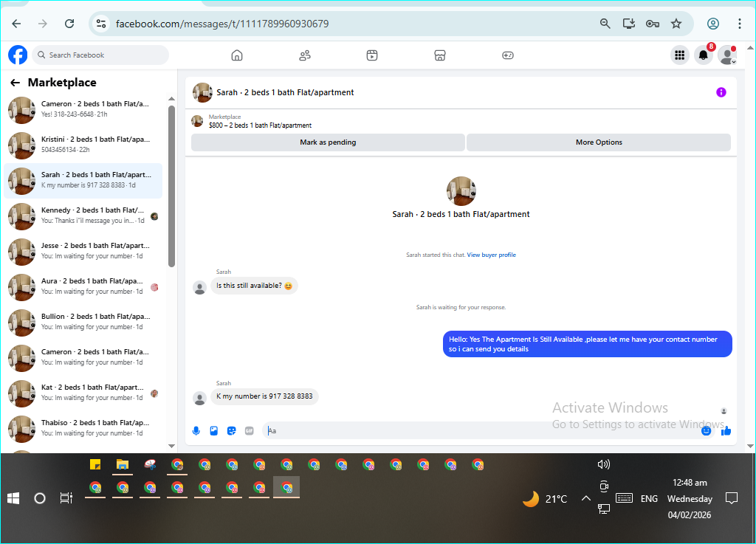Open Task View in taskbar

[x=66, y=498]
